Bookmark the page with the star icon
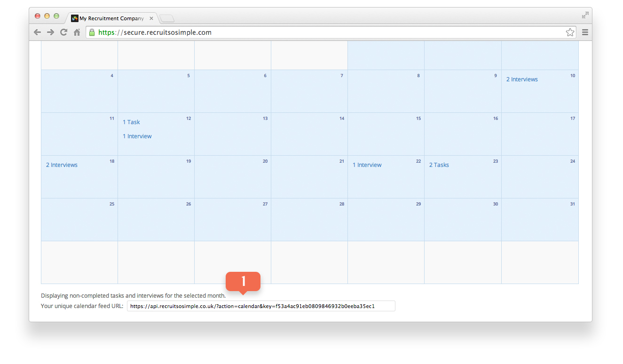This screenshot has width=623, height=364. pyautogui.click(x=570, y=32)
